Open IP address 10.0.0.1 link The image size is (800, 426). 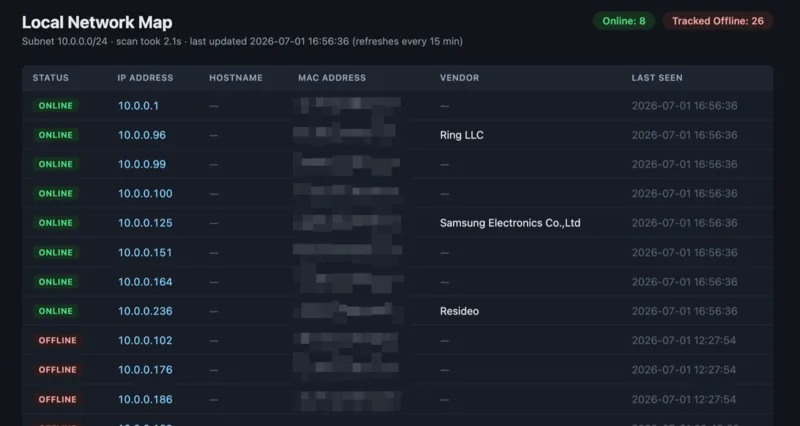click(x=138, y=106)
